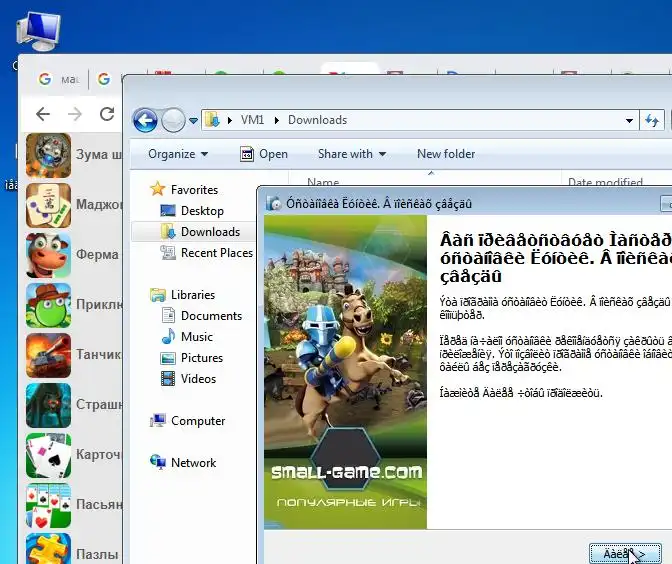Expand the arrow after VM1 in path
The image size is (672, 564).
276,120
